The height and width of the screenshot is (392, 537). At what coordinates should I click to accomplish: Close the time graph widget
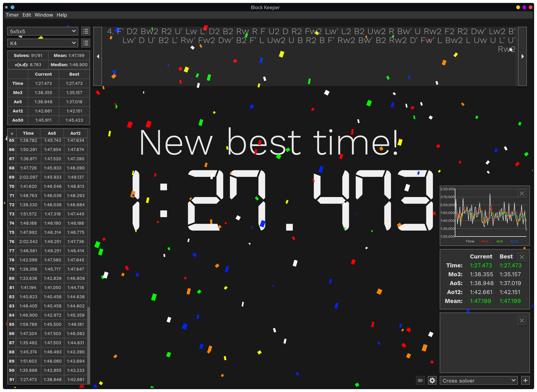point(522,193)
